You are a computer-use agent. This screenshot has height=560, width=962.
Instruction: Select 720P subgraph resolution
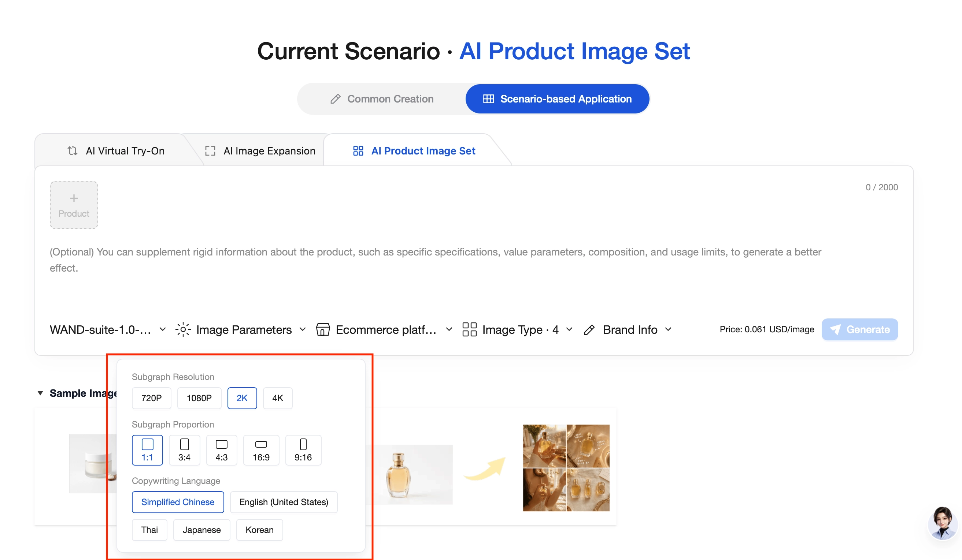tap(151, 398)
